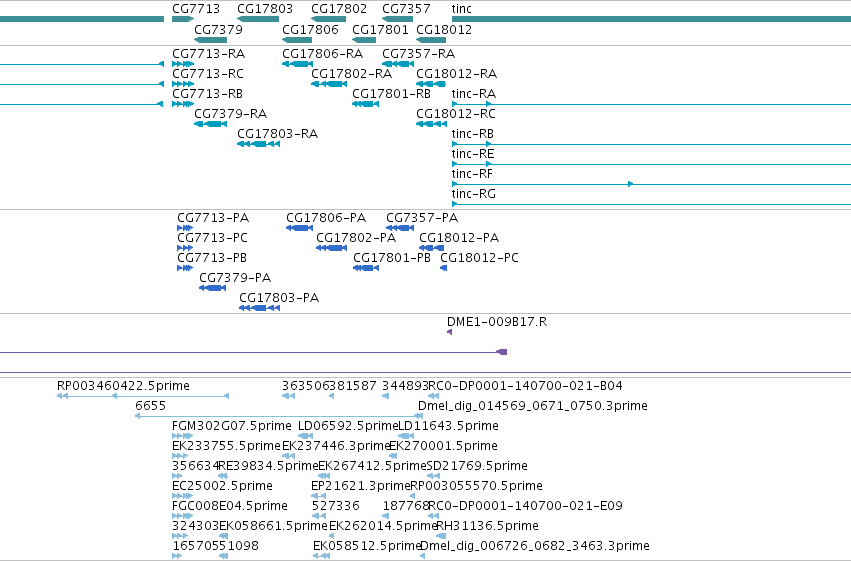Click the CG7379 gene feature
The height and width of the screenshot is (561, 851).
[211, 40]
